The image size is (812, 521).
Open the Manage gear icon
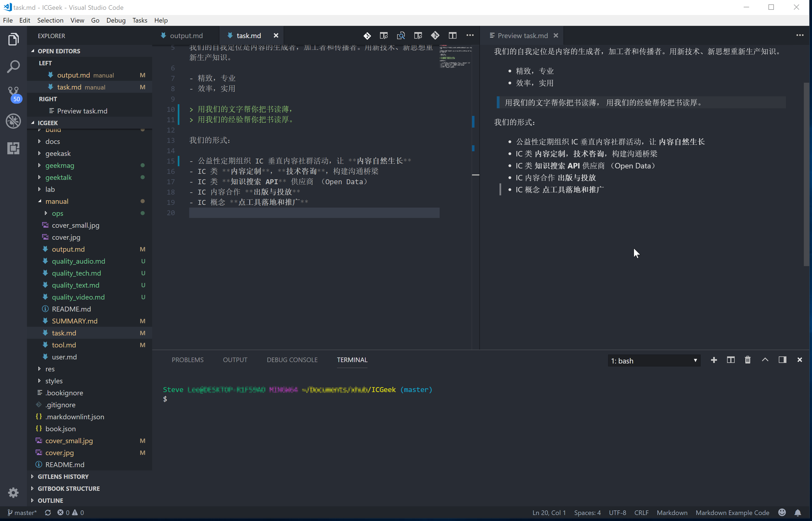tap(14, 492)
